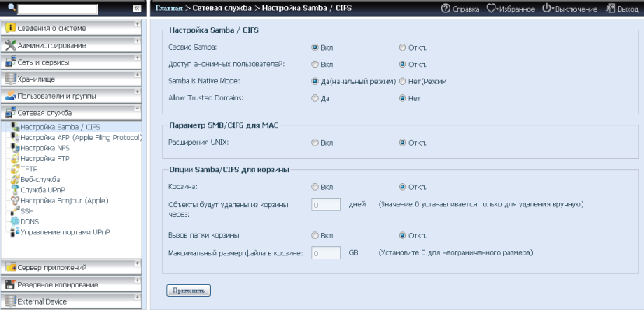Expand the Пользователи и группы section
The height and width of the screenshot is (310, 644).
click(137, 91)
